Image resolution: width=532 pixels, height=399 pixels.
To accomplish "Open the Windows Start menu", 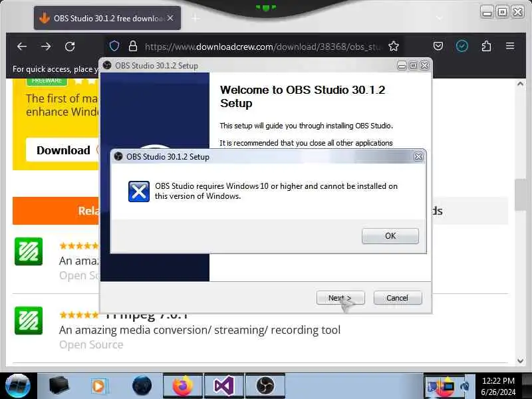I will [x=18, y=386].
